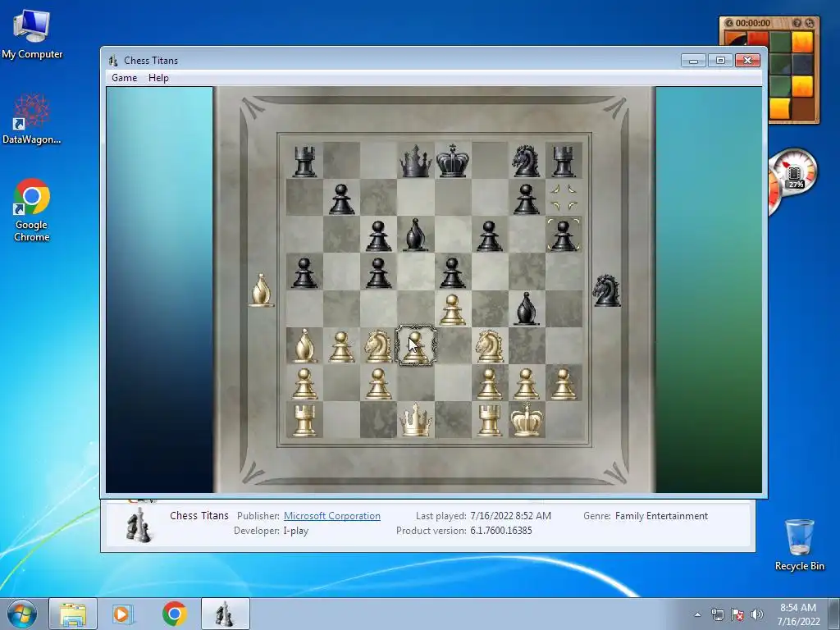Click the black pawn on b7
Viewport: 840px width, 630px height.
coord(341,199)
